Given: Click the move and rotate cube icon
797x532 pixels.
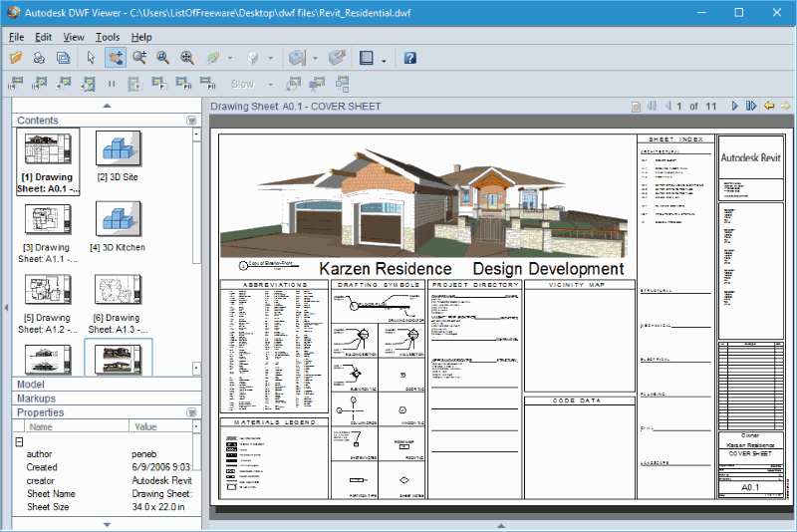Looking at the screenshot, I should pyautogui.click(x=337, y=58).
